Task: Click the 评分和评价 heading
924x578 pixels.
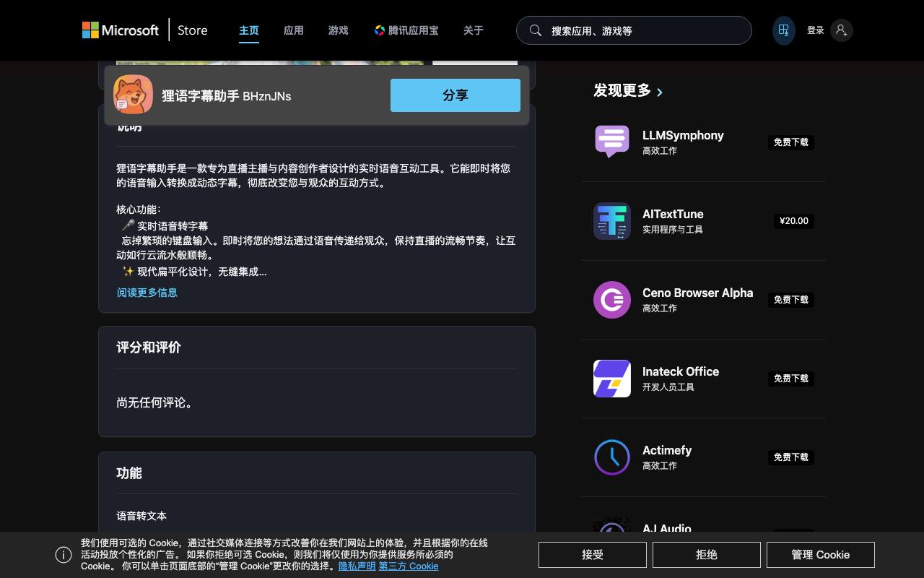Action: [x=149, y=348]
